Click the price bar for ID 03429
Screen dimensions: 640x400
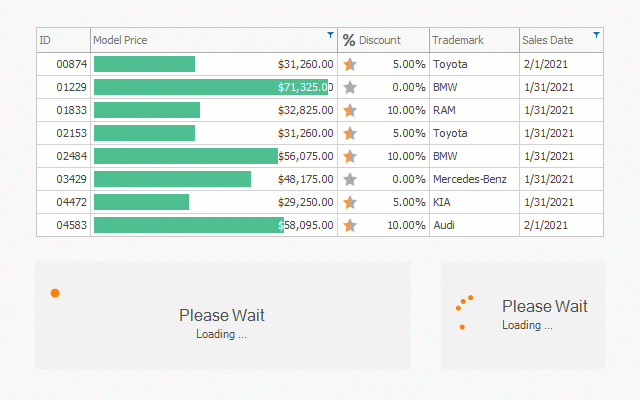pos(172,179)
